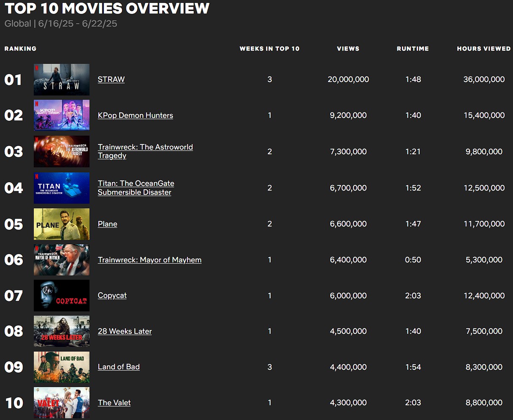Open the 28 Weeks Later link
The height and width of the screenshot is (420, 513).
pyautogui.click(x=125, y=331)
